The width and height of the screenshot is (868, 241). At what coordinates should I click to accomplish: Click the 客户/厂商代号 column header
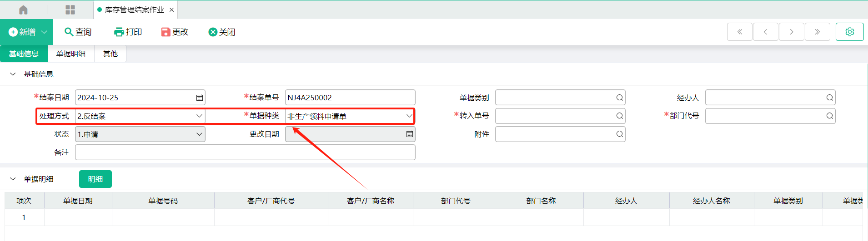(271, 201)
